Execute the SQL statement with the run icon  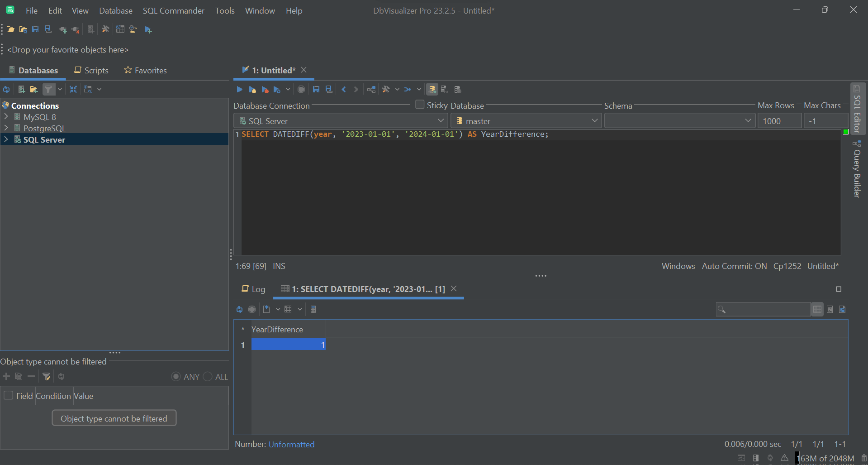coord(239,89)
